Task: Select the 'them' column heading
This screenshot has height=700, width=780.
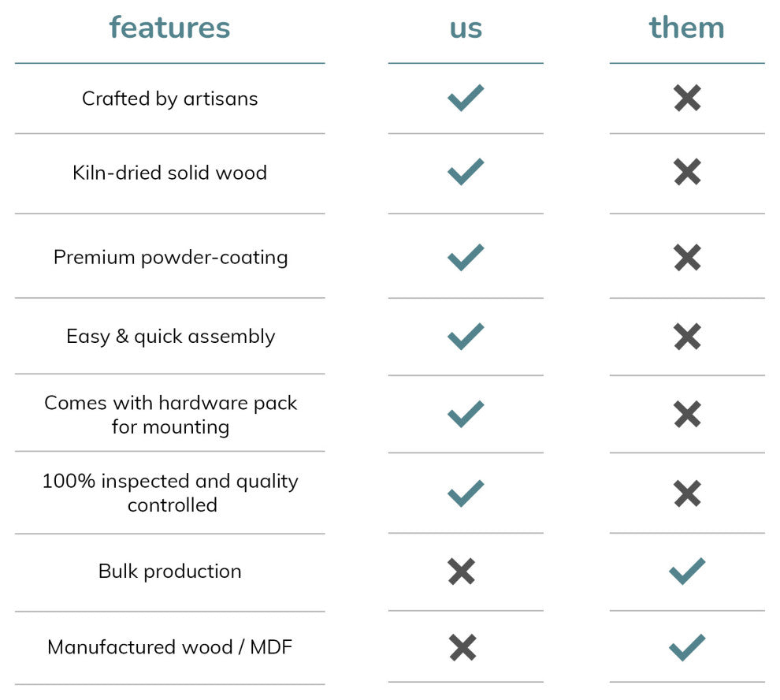Action: coord(686,28)
